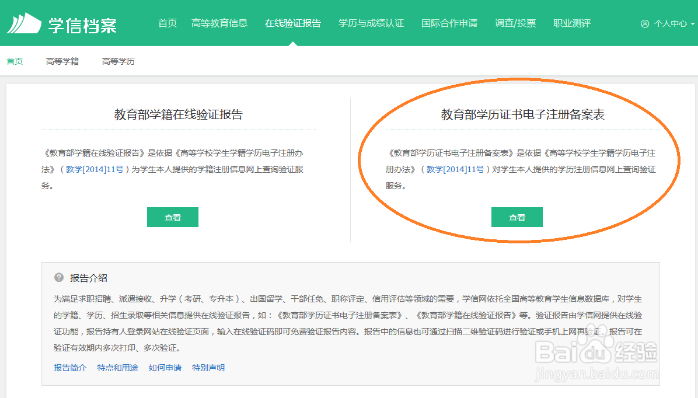Switch to the 高等学籍 sub-tab
The image size is (698, 398).
[x=62, y=61]
